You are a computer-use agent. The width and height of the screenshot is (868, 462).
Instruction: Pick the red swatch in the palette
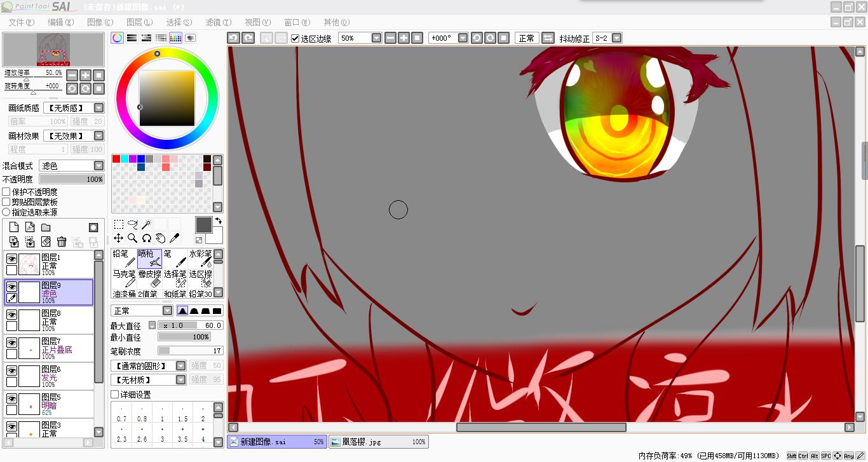116,159
